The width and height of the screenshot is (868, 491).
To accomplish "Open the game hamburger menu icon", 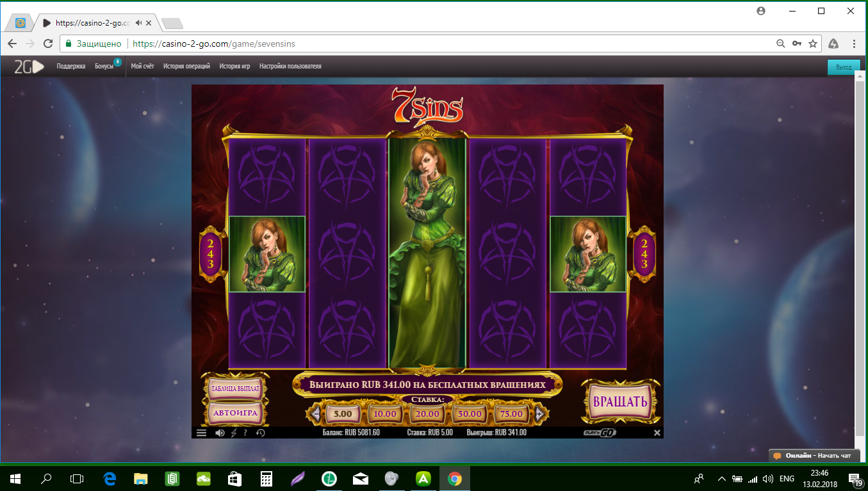I will tap(201, 433).
